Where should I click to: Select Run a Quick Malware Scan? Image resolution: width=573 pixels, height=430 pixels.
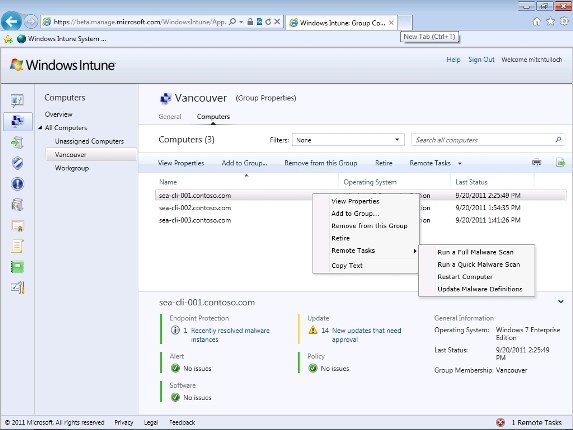479,265
